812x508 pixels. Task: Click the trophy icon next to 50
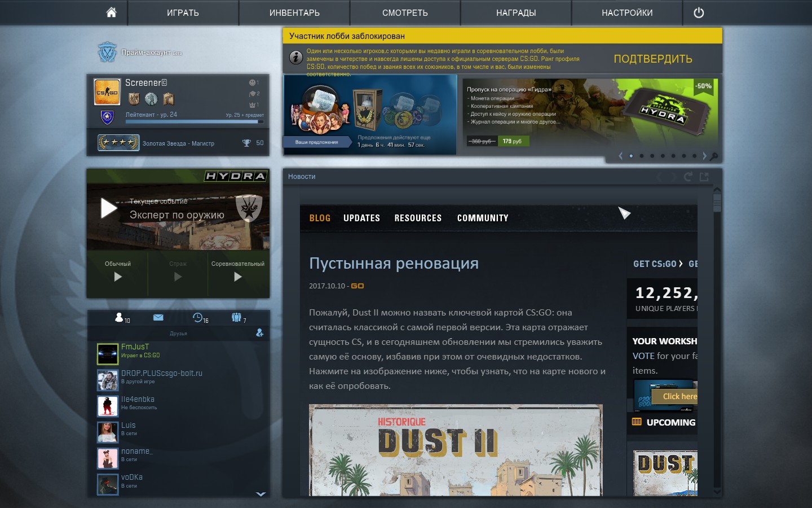[246, 143]
